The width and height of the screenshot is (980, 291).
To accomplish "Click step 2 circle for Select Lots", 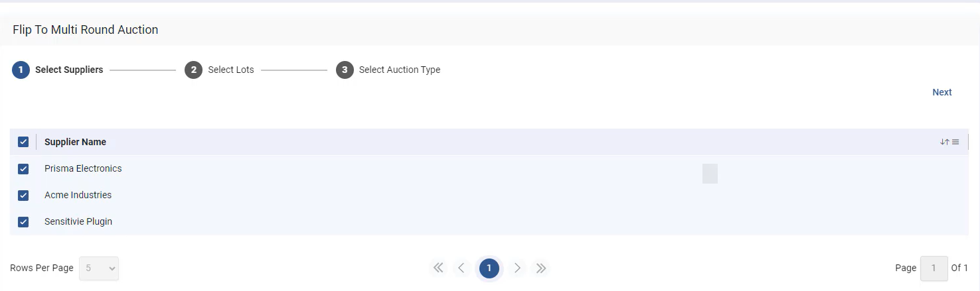I will click(193, 70).
